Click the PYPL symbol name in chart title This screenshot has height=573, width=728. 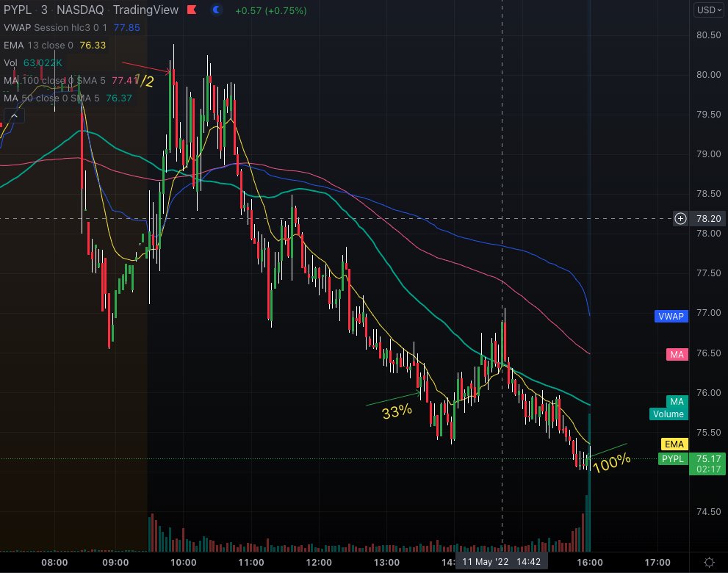click(17, 10)
